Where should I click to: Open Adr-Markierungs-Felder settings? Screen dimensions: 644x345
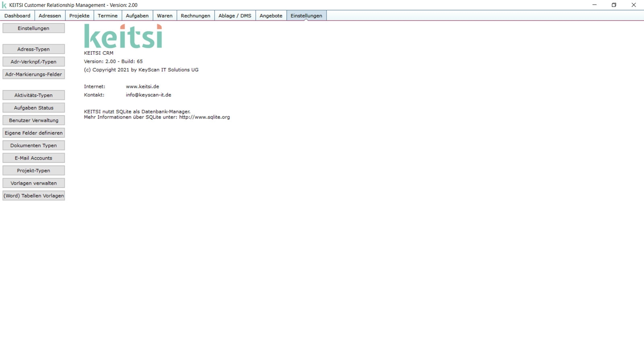[33, 74]
